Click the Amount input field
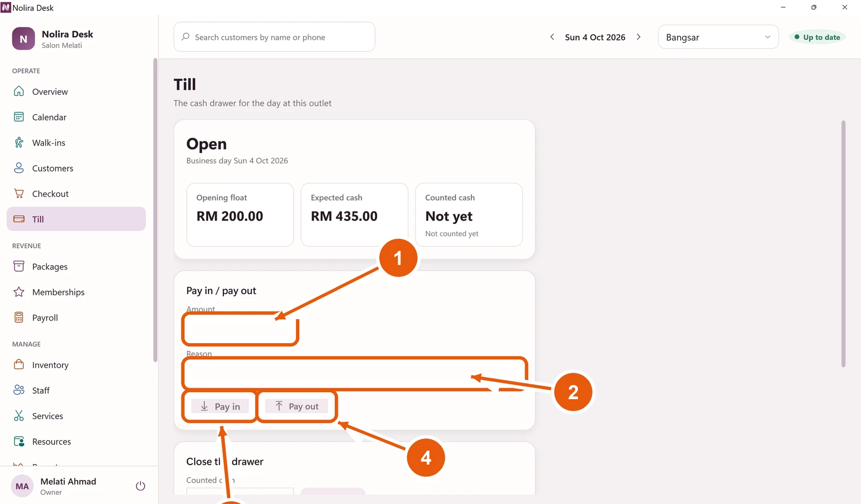The image size is (861, 504). click(x=240, y=329)
